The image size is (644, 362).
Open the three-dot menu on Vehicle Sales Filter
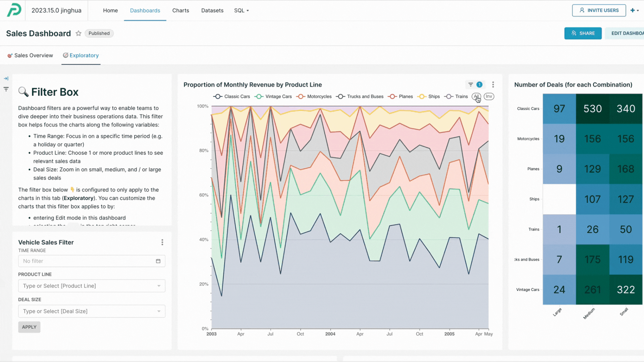[x=162, y=242]
